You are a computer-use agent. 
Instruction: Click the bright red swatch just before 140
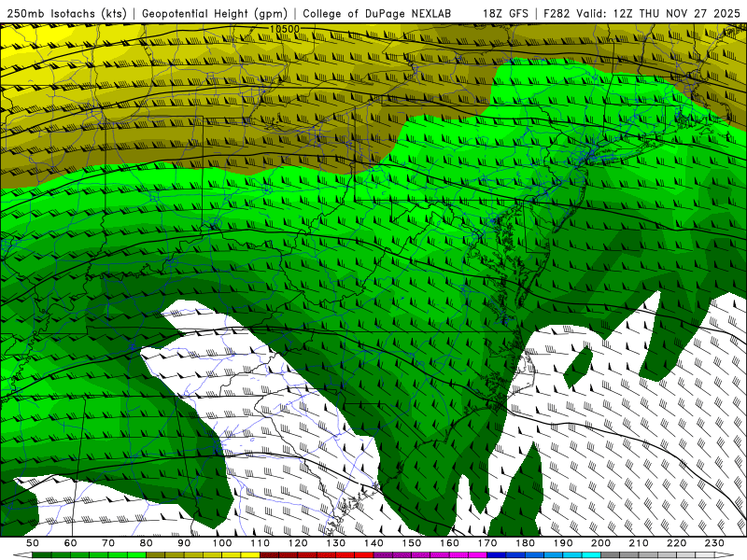(x=364, y=555)
